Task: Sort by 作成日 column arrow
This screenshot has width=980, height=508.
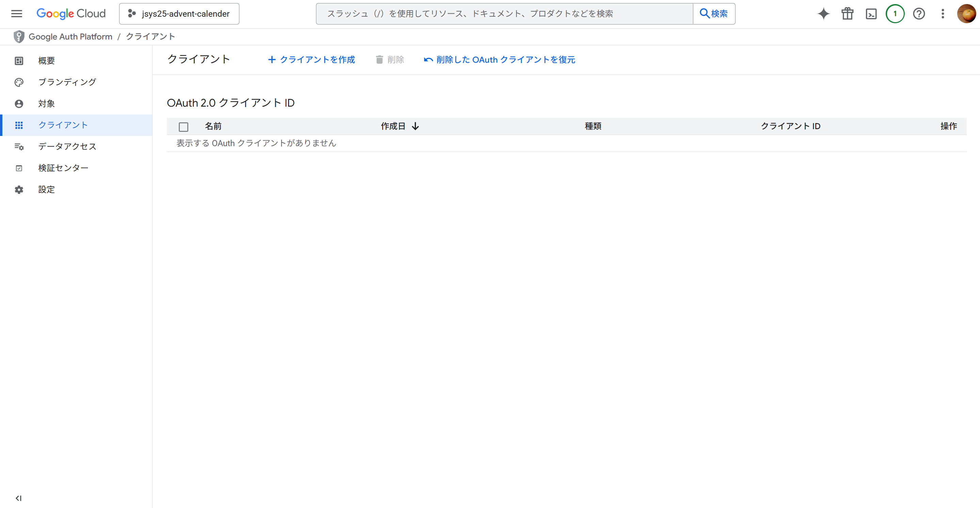Action: click(415, 126)
